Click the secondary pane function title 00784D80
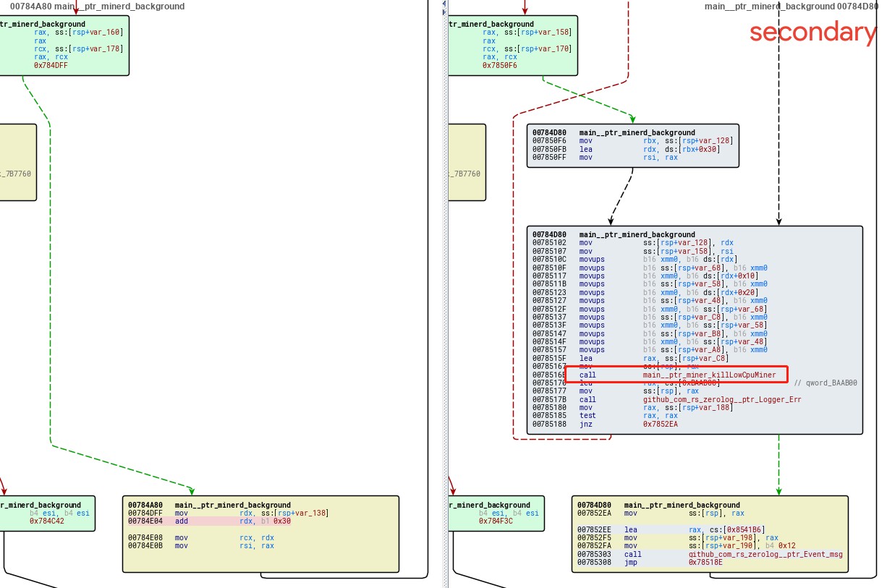 791,7
